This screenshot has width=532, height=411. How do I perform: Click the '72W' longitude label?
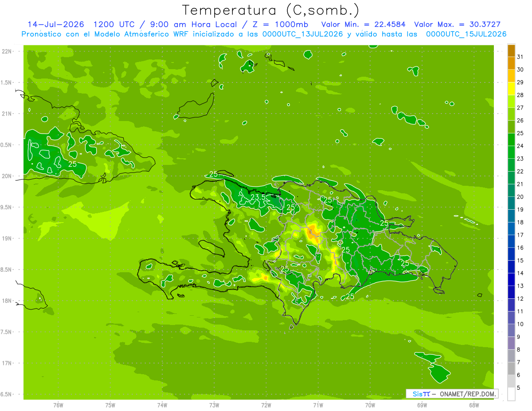click(266, 405)
